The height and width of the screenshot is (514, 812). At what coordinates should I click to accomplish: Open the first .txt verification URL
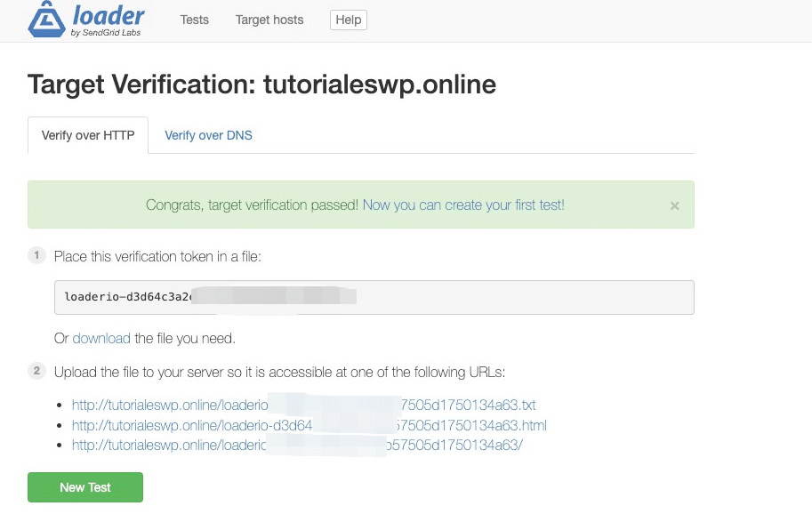tap(302, 405)
